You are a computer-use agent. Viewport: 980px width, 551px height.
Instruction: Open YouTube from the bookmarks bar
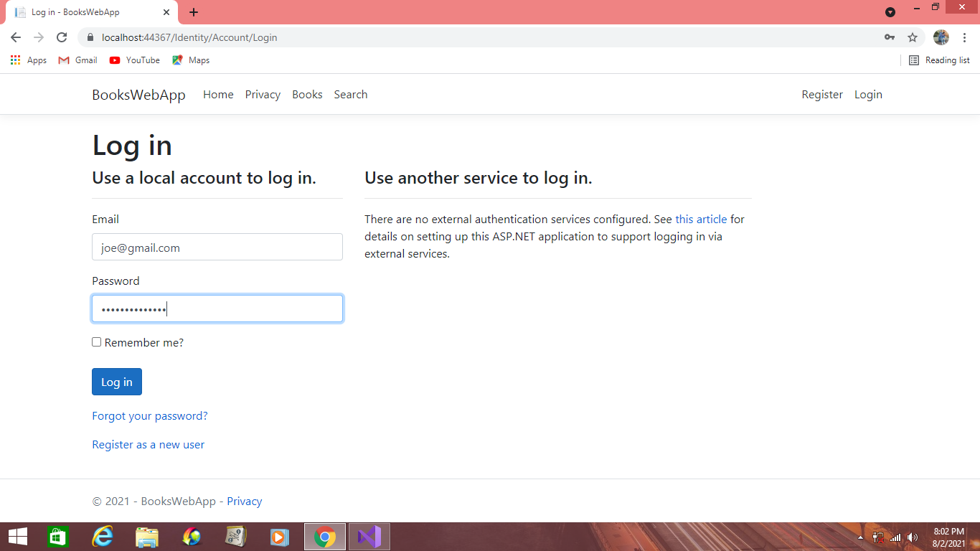[x=134, y=60]
